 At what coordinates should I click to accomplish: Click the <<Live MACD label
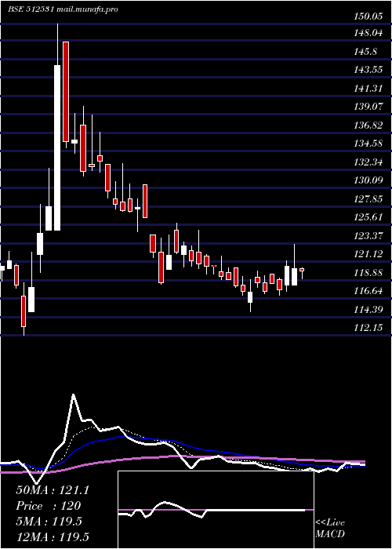click(x=330, y=528)
